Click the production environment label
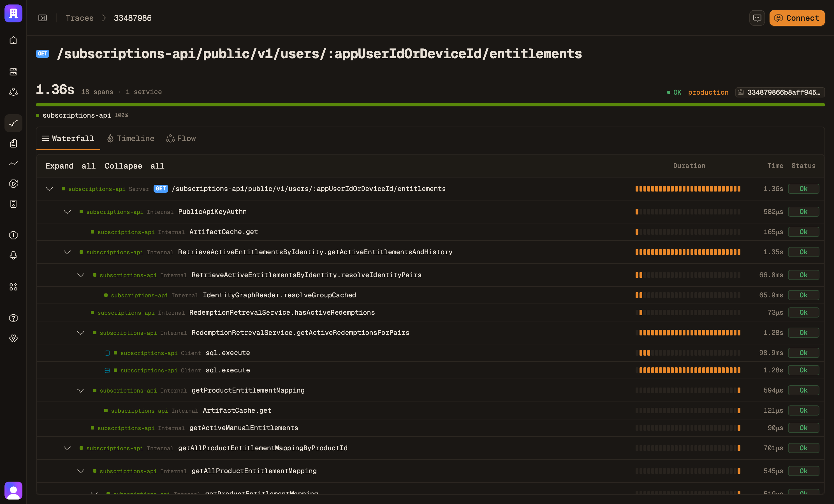 point(708,92)
